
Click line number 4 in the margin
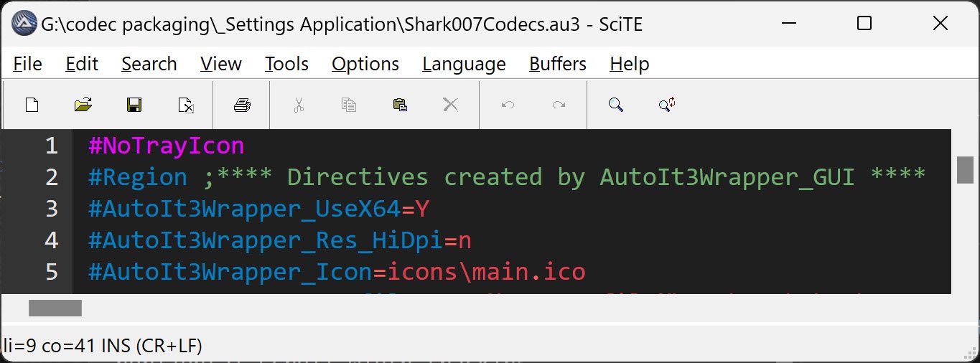(51, 240)
